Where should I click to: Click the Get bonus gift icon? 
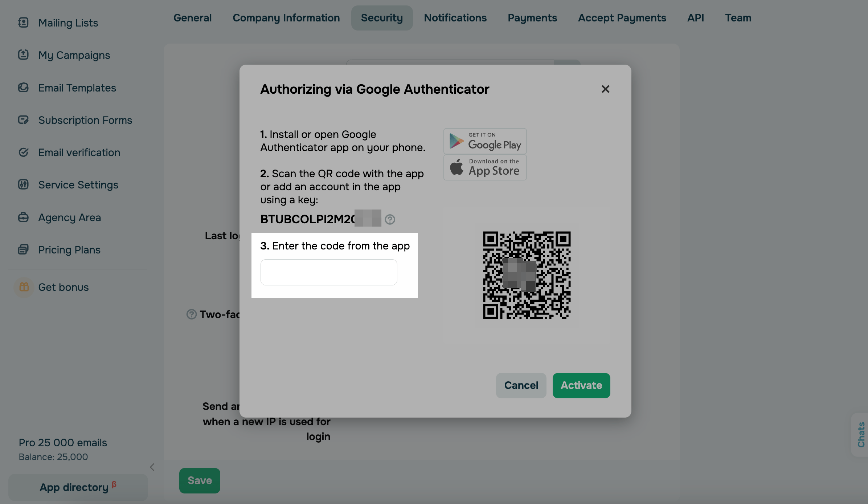24,287
